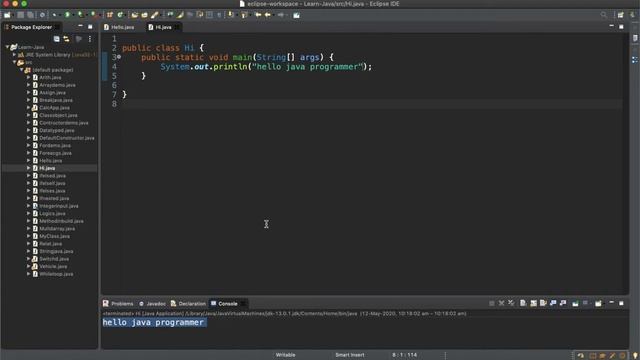Click the New file wizard toolbar icon

pos(7,15)
